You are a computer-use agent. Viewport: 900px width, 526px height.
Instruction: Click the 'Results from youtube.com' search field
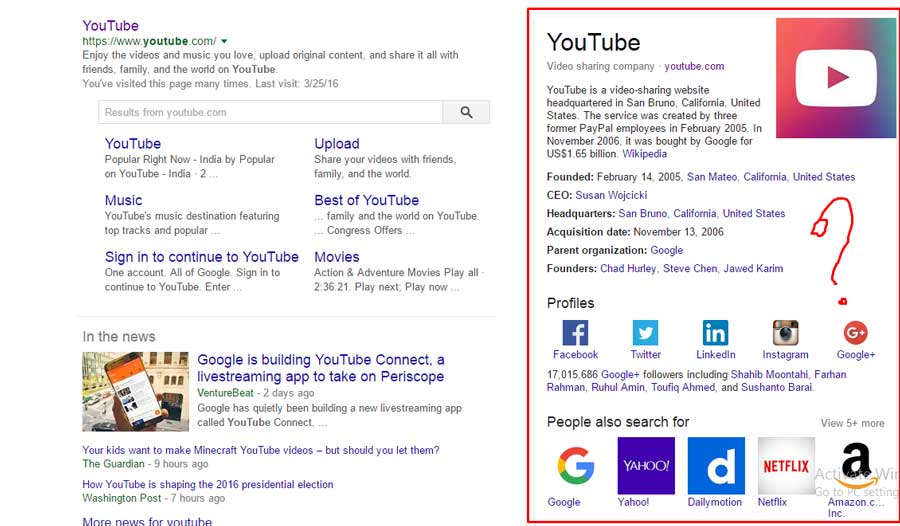(270, 112)
